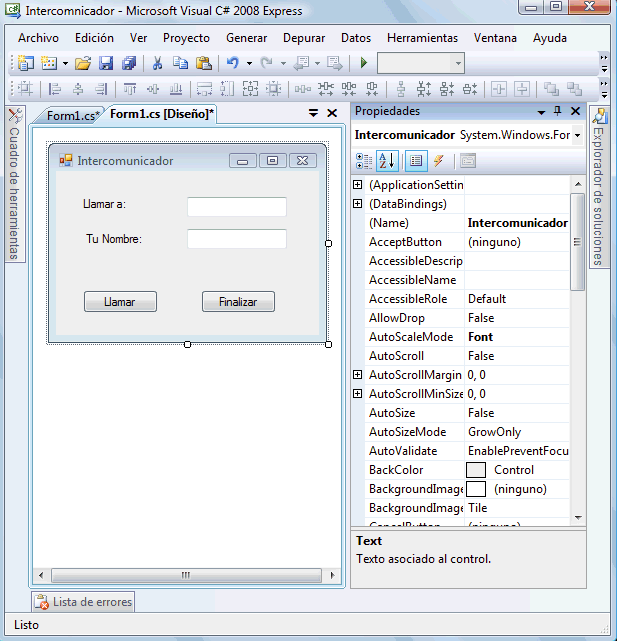This screenshot has height=641, width=617.
Task: Click the Finalizar button on the form
Action: [x=238, y=302]
